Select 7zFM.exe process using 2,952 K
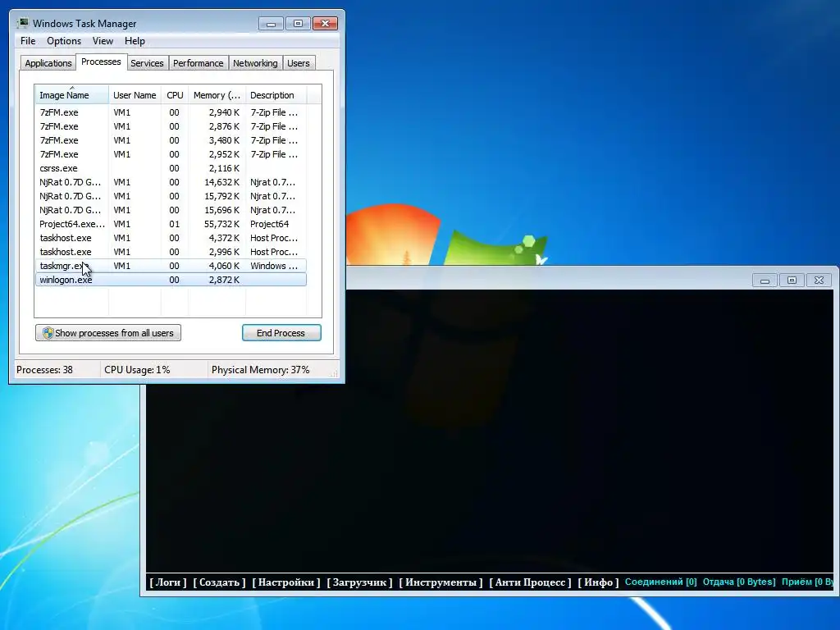 pyautogui.click(x=171, y=154)
